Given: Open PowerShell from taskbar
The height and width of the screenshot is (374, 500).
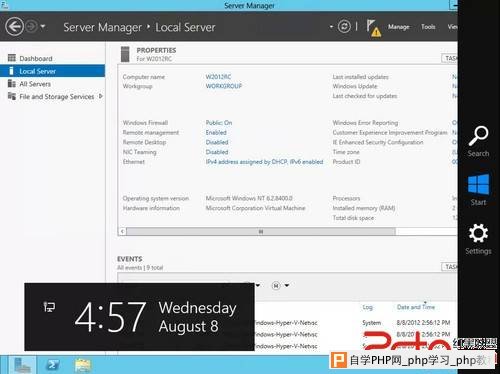Looking at the screenshot, I should pyautogui.click(x=53, y=365).
